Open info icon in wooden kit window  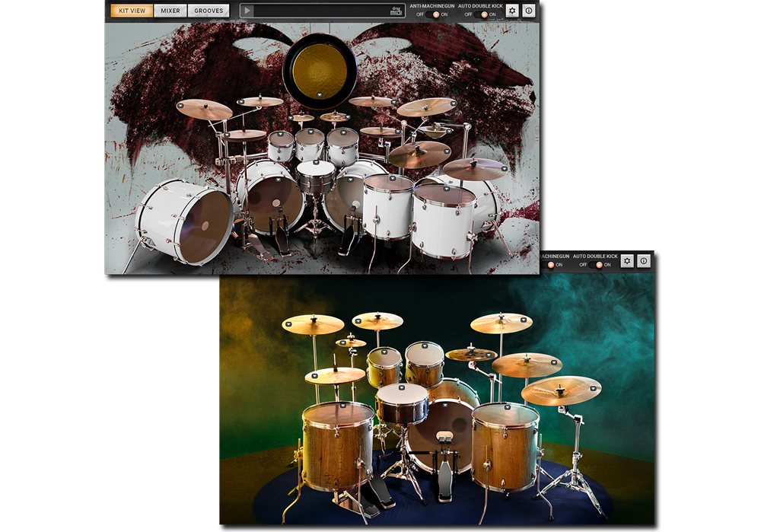[x=644, y=260]
